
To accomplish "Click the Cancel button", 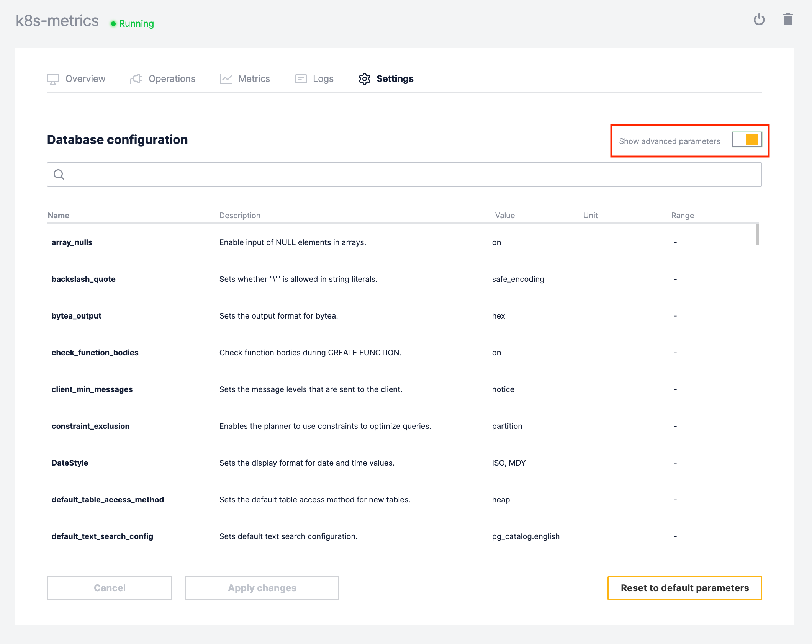I will [x=110, y=588].
